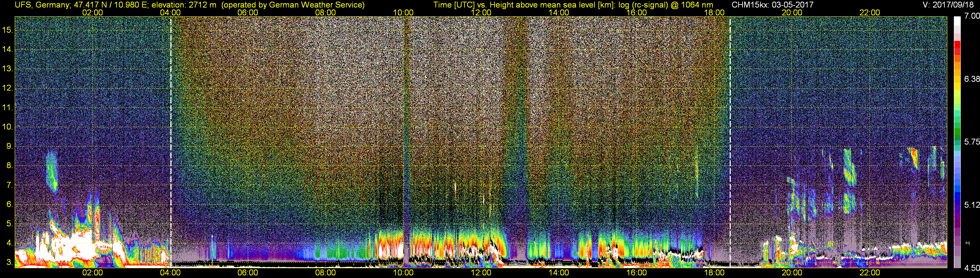Click 08:00 on the lower time axis
The image size is (980, 278).
[x=326, y=273]
